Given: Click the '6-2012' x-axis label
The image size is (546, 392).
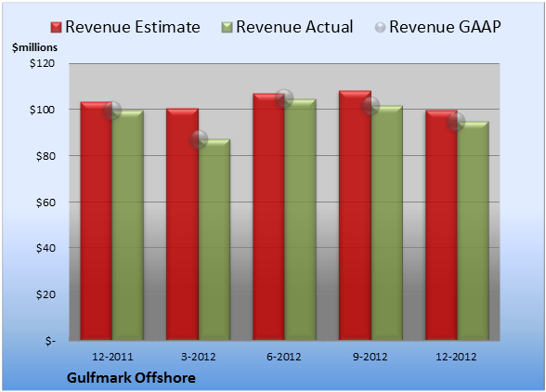Looking at the screenshot, I should tap(284, 357).
